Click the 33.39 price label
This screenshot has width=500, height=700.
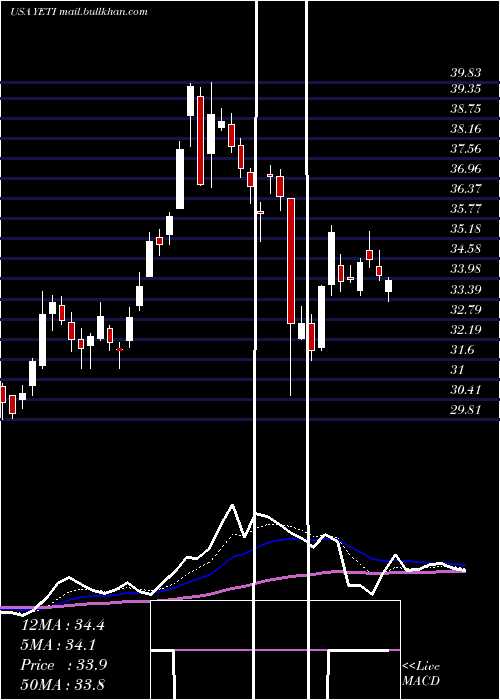[x=466, y=290]
